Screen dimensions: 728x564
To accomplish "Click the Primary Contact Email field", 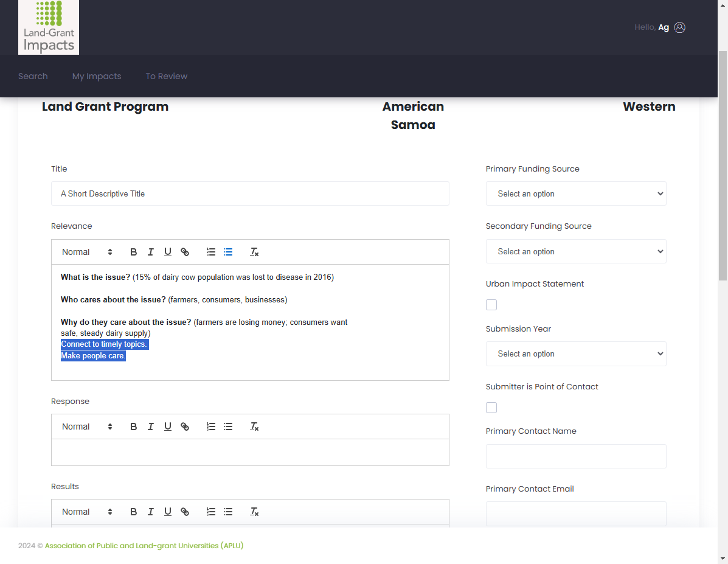I will pos(576,514).
